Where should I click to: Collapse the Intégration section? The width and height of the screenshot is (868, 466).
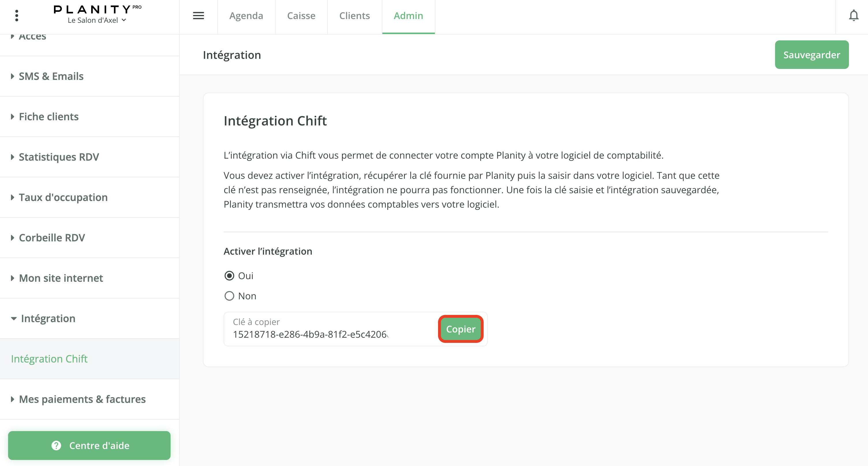pyautogui.click(x=48, y=319)
